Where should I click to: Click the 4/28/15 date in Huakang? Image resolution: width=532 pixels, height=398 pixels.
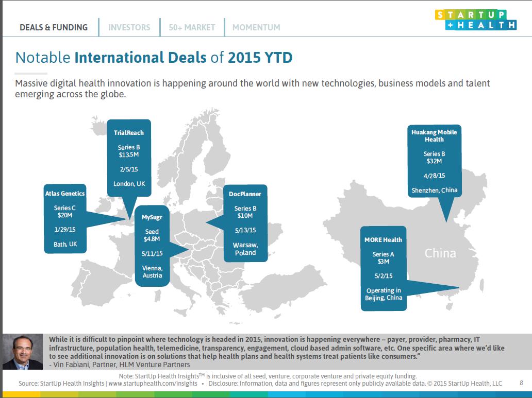(434, 176)
